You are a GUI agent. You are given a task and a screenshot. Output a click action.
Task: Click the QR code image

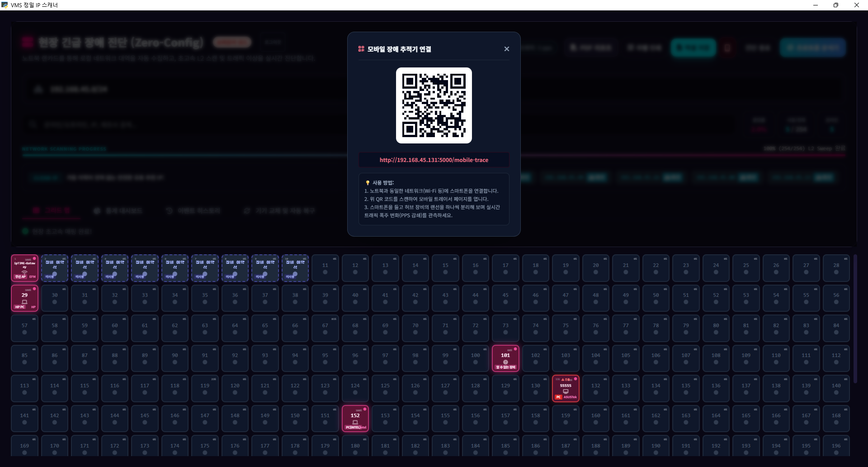[x=434, y=105]
